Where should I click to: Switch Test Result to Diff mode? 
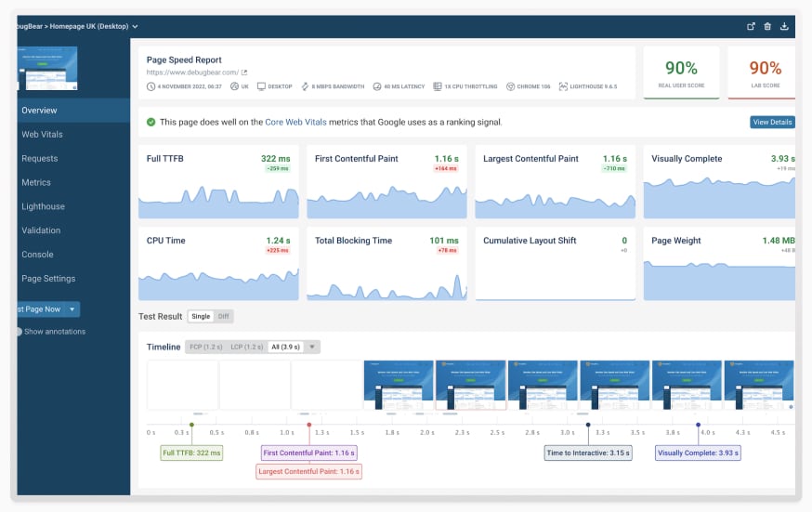pos(223,316)
